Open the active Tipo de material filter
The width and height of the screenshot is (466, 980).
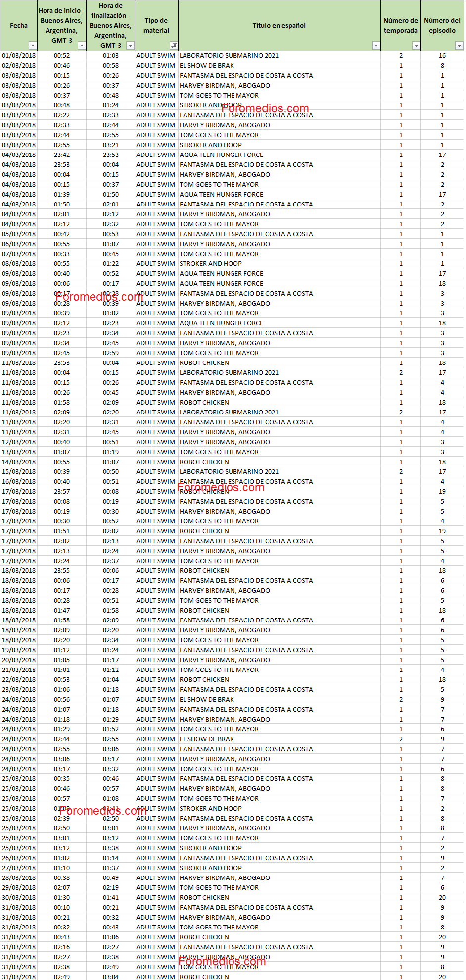174,46
